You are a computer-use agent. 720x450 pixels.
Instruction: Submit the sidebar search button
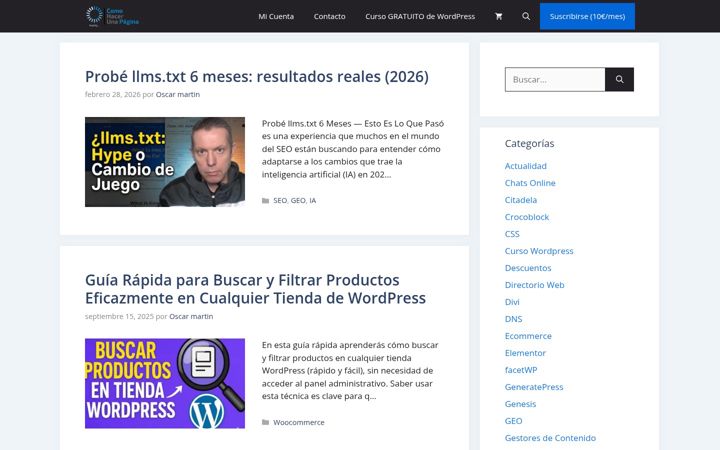tap(619, 79)
